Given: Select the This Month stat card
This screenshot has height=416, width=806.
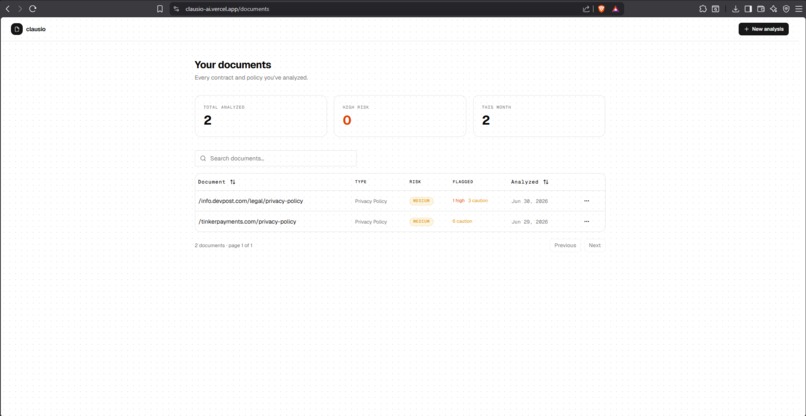Looking at the screenshot, I should click(539, 116).
